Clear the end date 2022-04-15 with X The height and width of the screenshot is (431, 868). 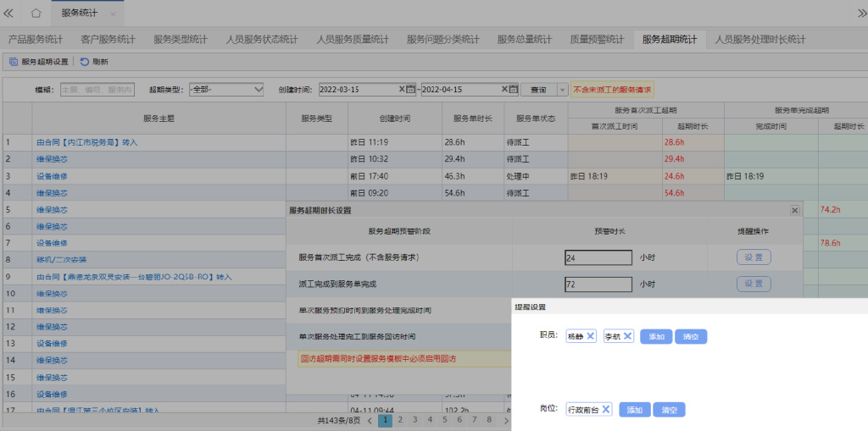[504, 89]
